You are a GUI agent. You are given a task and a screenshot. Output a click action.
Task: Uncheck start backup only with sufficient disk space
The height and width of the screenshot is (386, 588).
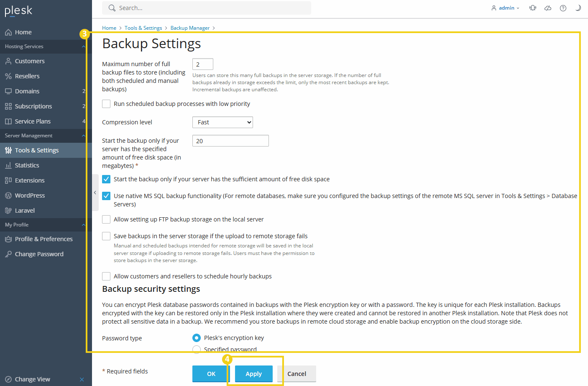[x=106, y=179]
